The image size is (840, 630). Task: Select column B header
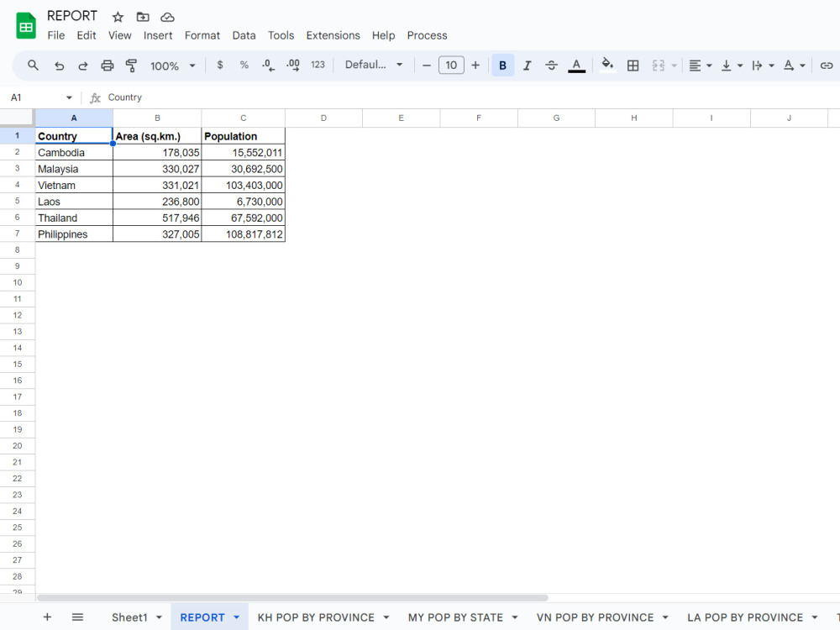pyautogui.click(x=157, y=118)
